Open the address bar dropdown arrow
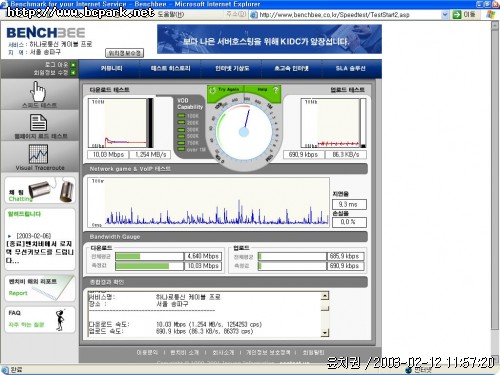500x375 pixels. [x=445, y=15]
